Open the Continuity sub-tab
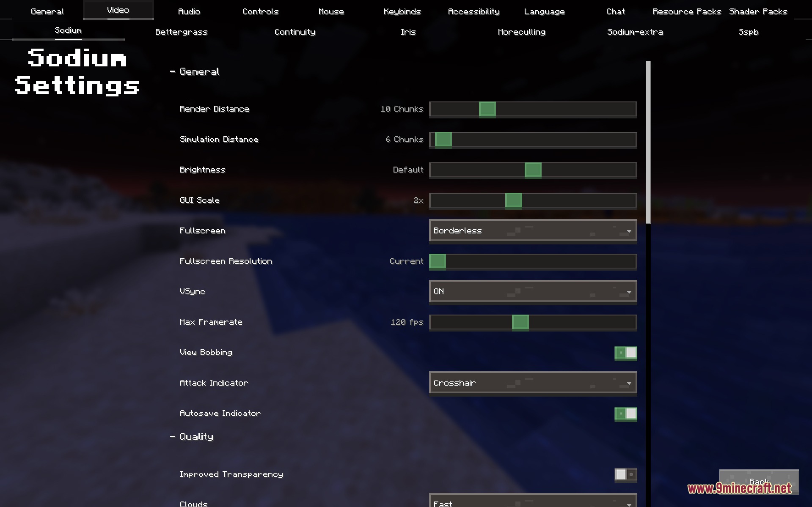Screen dimensions: 812x507 coord(295,32)
